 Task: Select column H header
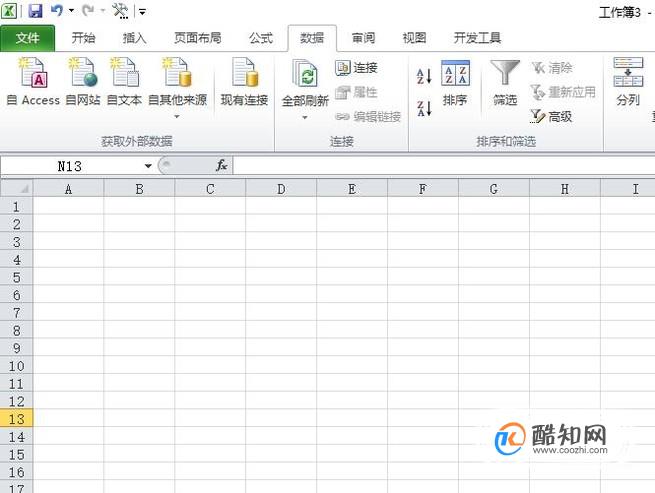point(565,189)
